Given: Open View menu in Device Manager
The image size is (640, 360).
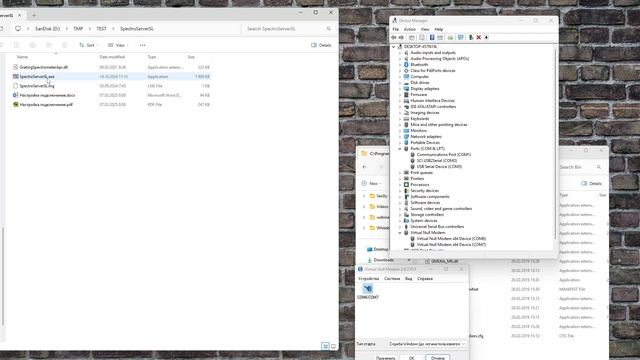Looking at the screenshot, I should coord(425,29).
